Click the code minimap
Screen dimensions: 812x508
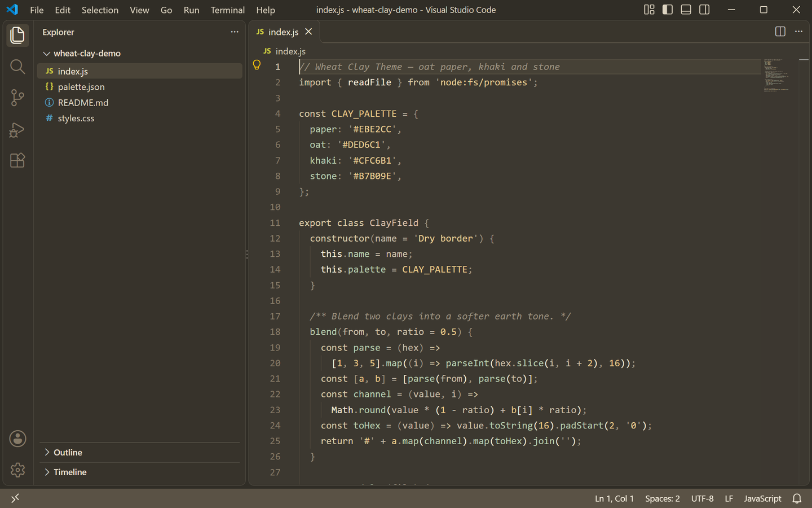(x=776, y=75)
